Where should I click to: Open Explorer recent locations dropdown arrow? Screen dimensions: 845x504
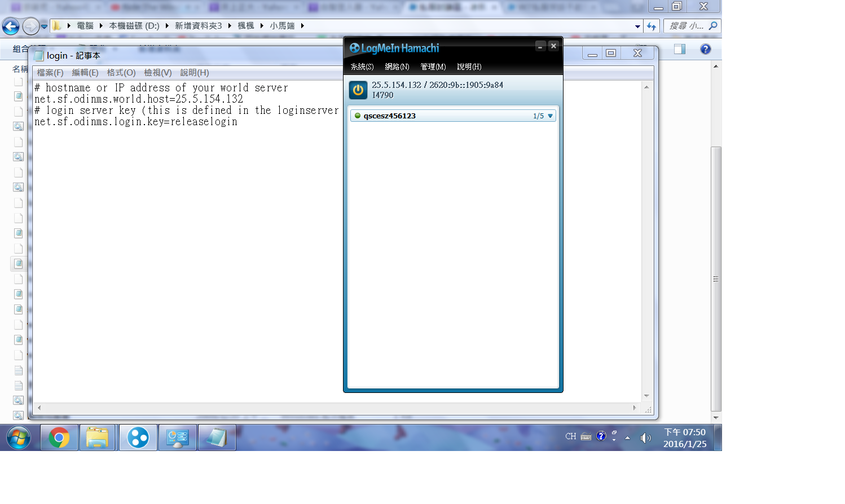[44, 26]
